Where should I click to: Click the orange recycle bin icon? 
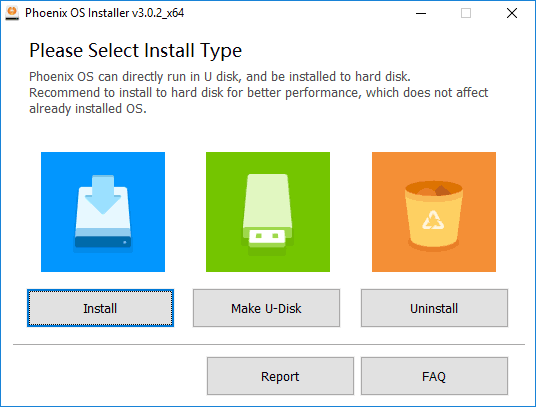pyautogui.click(x=434, y=212)
